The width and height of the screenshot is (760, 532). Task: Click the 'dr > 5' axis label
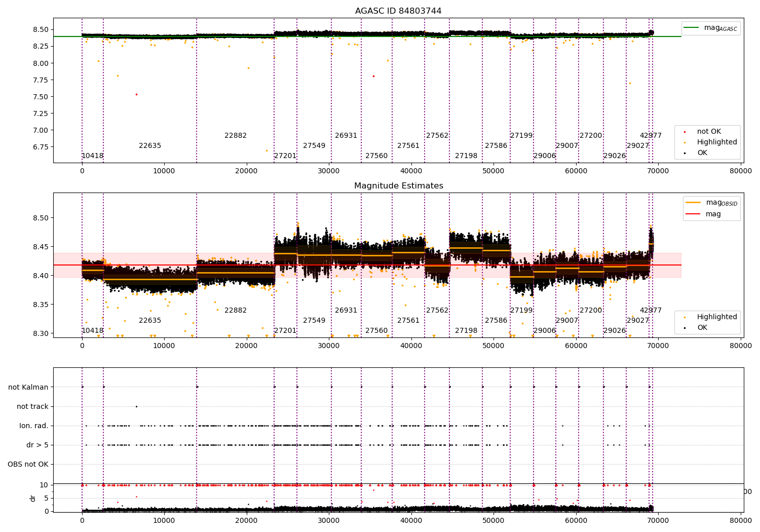pos(37,445)
